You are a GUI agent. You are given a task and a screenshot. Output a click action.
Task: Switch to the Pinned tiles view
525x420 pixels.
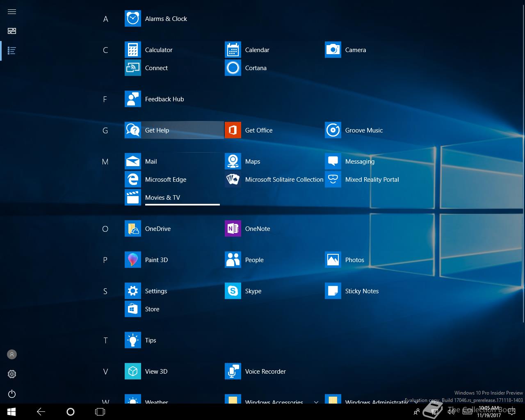pyautogui.click(x=12, y=31)
